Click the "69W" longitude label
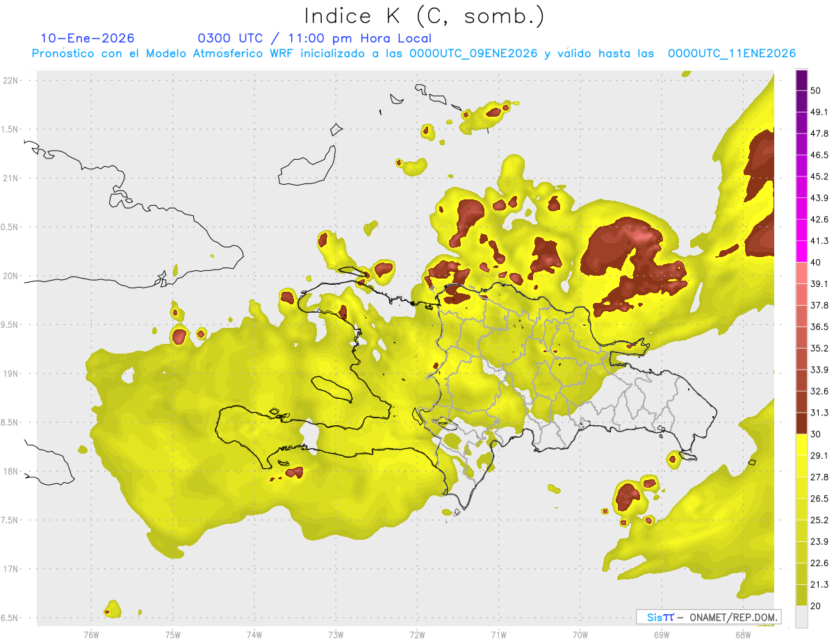834x644 pixels. [x=661, y=634]
